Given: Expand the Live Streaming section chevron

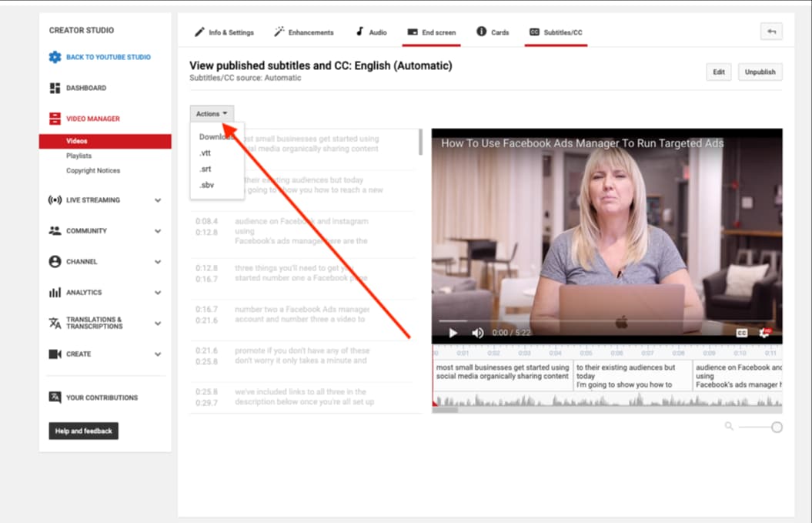Looking at the screenshot, I should (158, 200).
